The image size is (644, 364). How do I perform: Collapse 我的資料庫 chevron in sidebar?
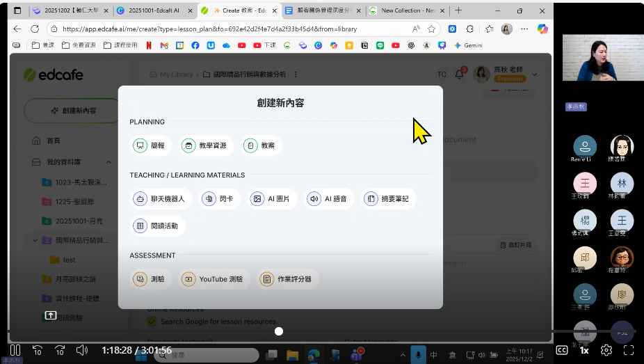coord(108,162)
